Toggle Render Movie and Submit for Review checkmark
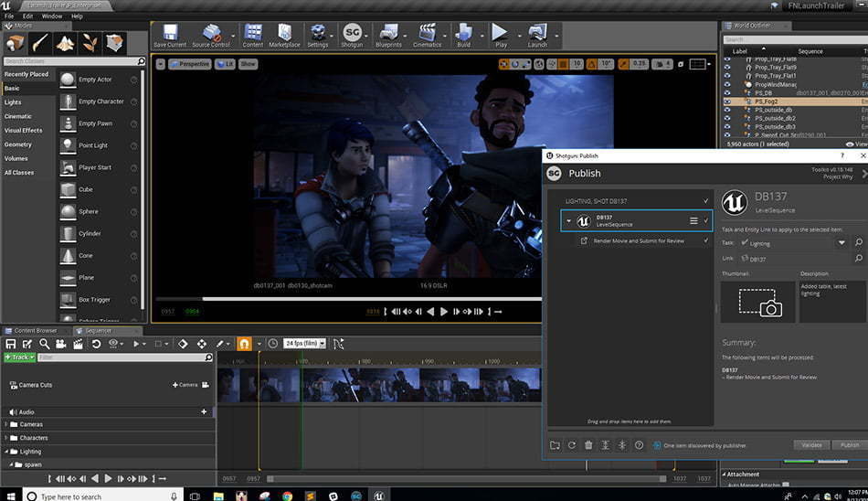 705,240
